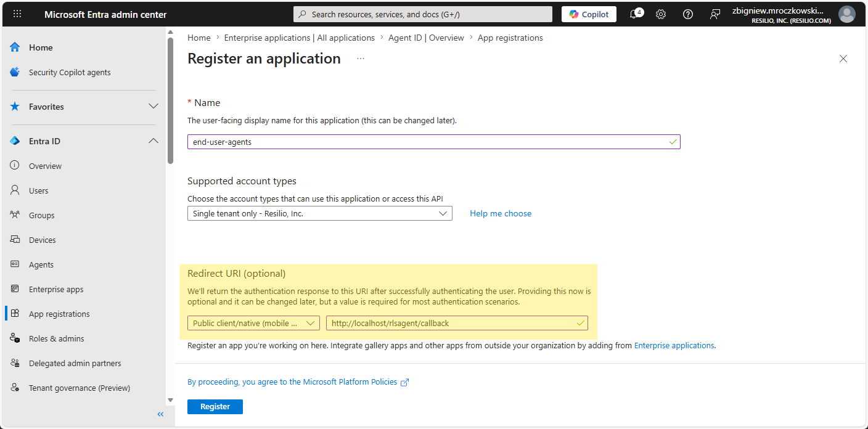This screenshot has width=868, height=429.
Task: Click the Agents icon in sidebar
Action: 15,264
